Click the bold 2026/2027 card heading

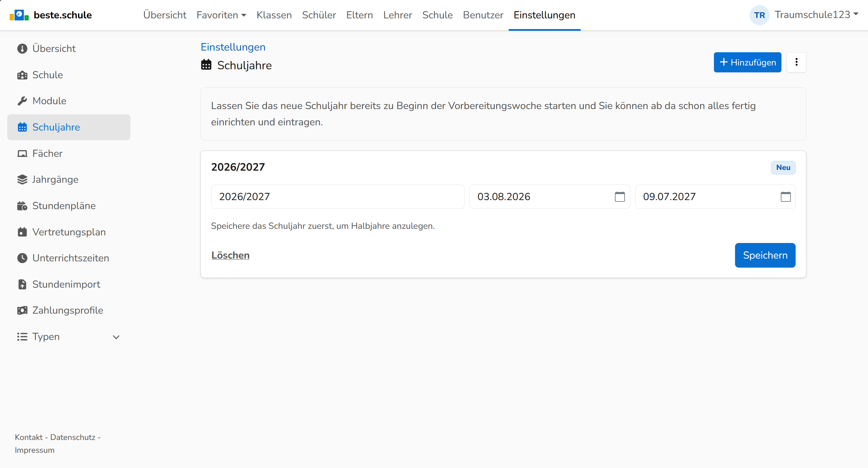tap(238, 167)
